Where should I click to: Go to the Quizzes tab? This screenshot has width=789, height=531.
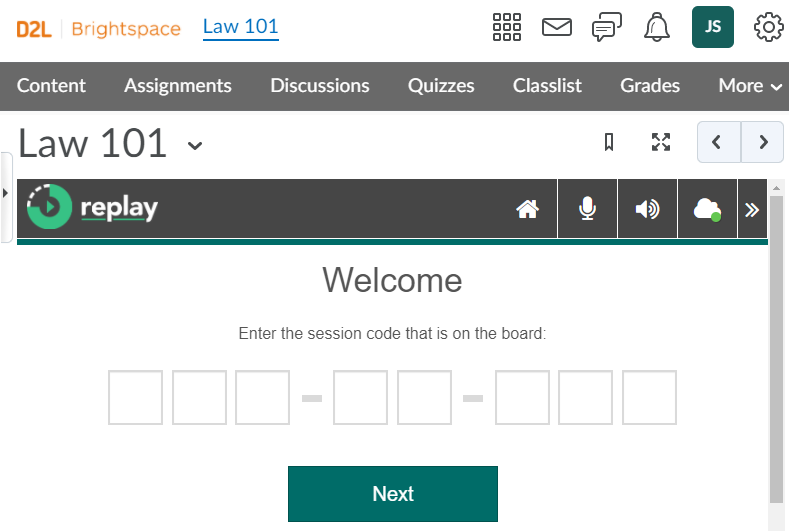[x=441, y=86]
